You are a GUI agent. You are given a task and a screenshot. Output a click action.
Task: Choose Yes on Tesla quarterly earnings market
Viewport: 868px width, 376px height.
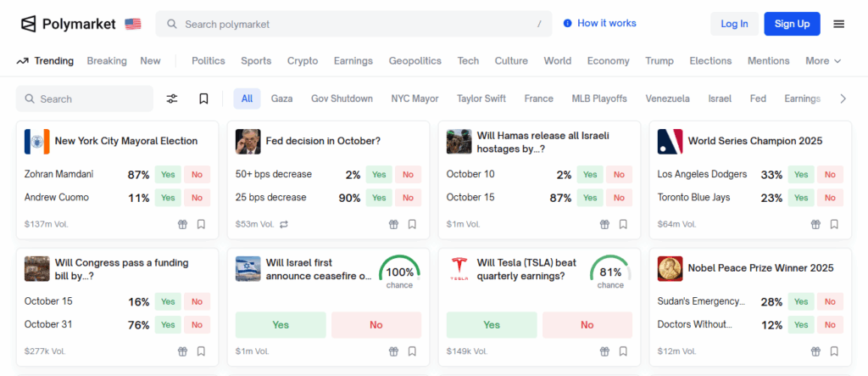tap(492, 325)
